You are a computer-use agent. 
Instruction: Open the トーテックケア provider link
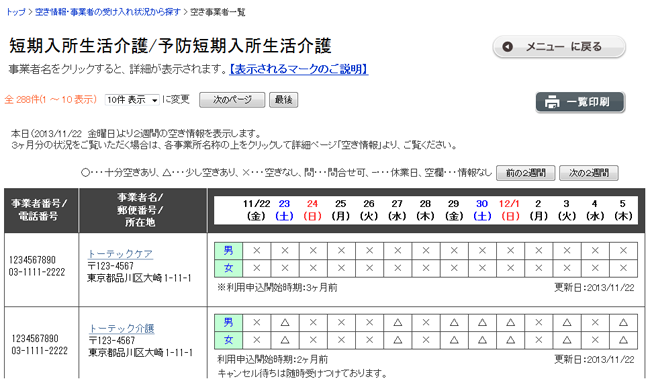point(120,254)
